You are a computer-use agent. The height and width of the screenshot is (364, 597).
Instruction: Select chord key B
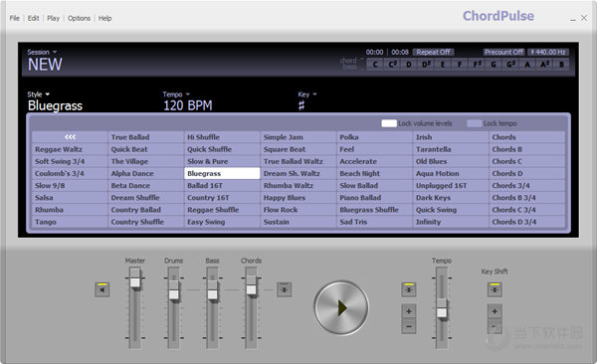561,65
